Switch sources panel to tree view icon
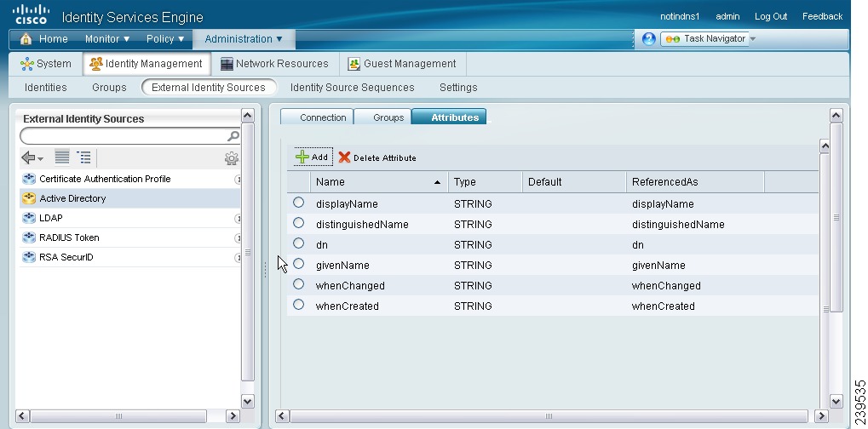 pos(84,157)
